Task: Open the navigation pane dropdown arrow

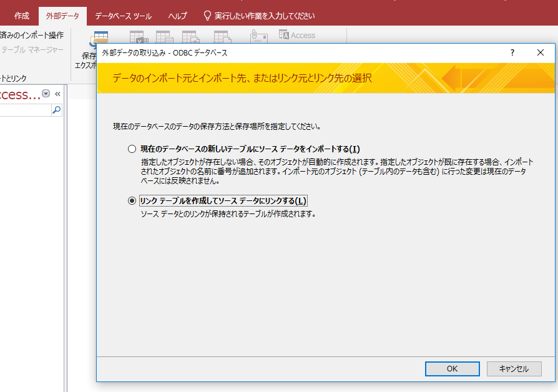Action: click(x=46, y=94)
